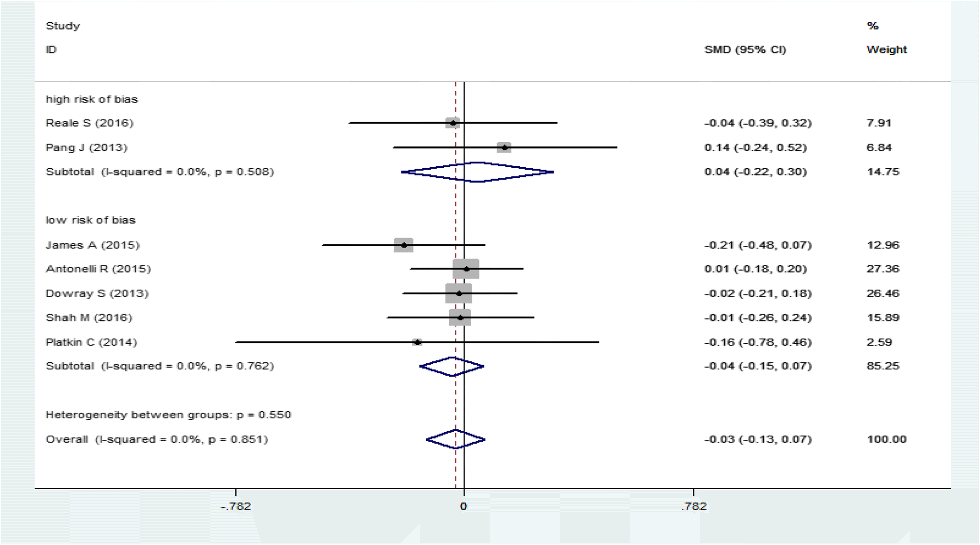This screenshot has width=980, height=545.
Task: Click the weight value 15.89
Action: pos(883,318)
